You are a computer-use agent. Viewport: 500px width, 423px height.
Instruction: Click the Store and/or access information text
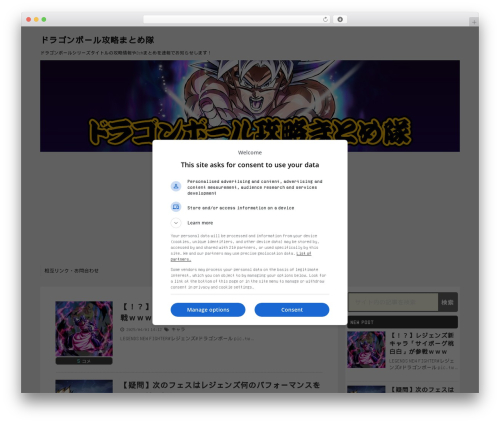tap(241, 208)
